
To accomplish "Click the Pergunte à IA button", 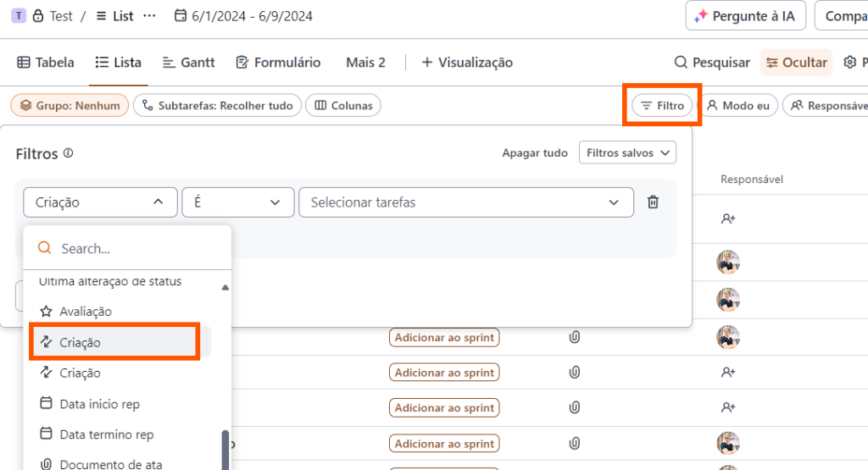I will pos(746,15).
